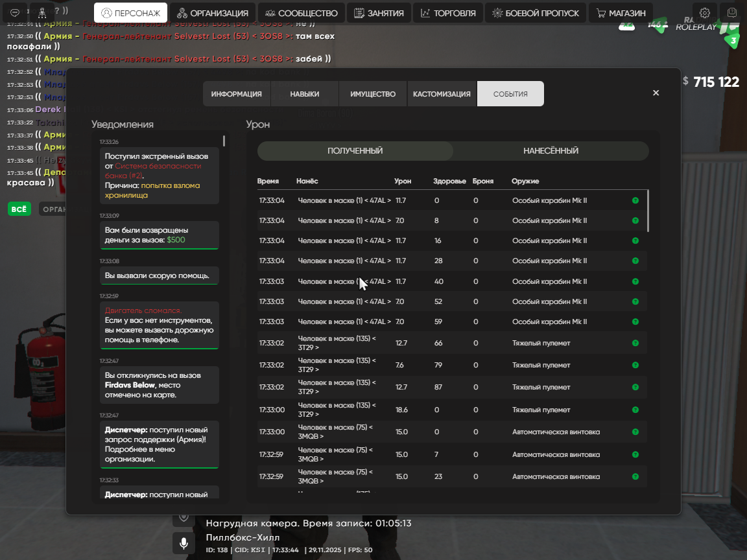Click green icon in first damage row

635,201
